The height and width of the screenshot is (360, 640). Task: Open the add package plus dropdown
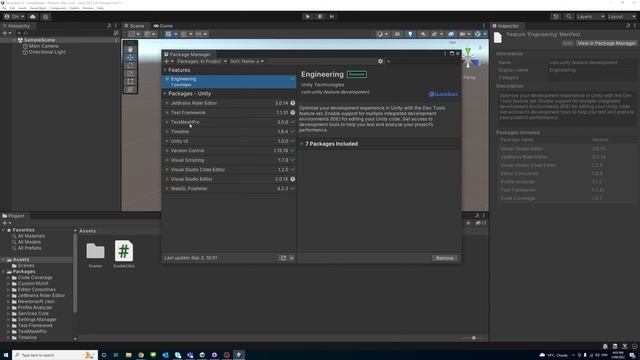click(169, 61)
